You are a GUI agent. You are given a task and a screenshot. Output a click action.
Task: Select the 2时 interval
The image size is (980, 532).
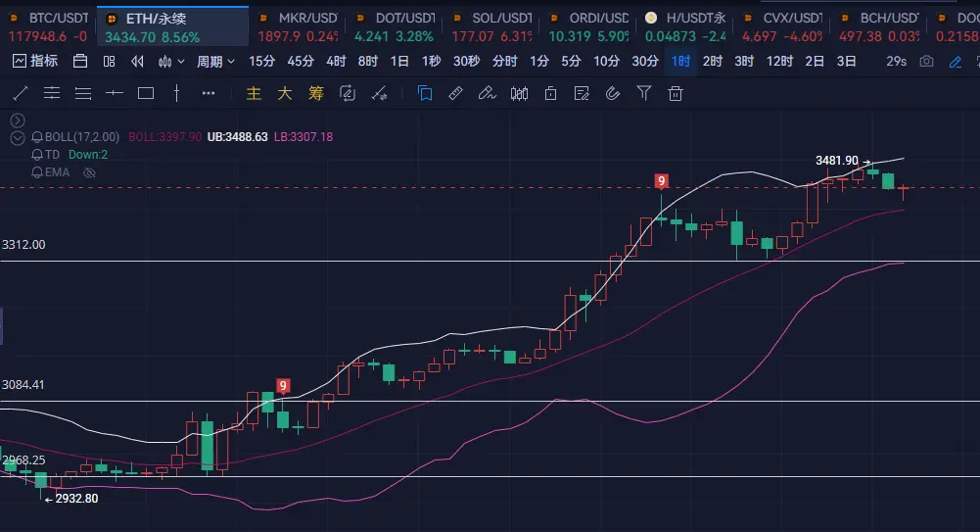[713, 62]
